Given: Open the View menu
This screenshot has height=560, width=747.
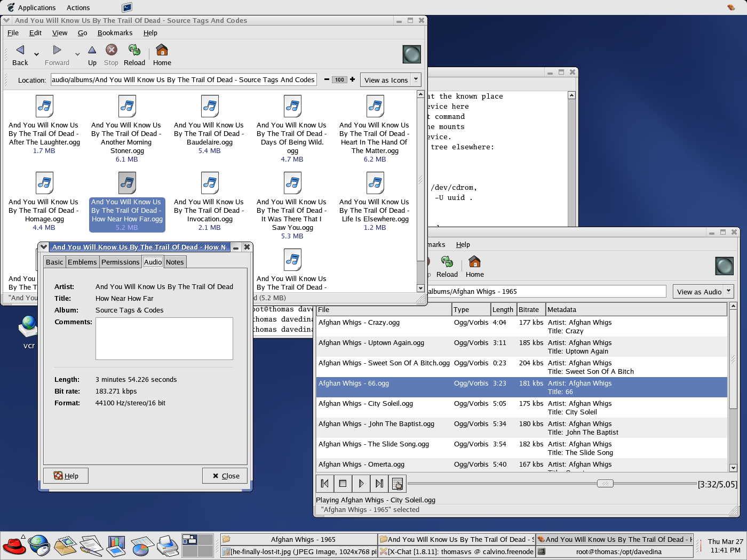Looking at the screenshot, I should click(x=60, y=33).
